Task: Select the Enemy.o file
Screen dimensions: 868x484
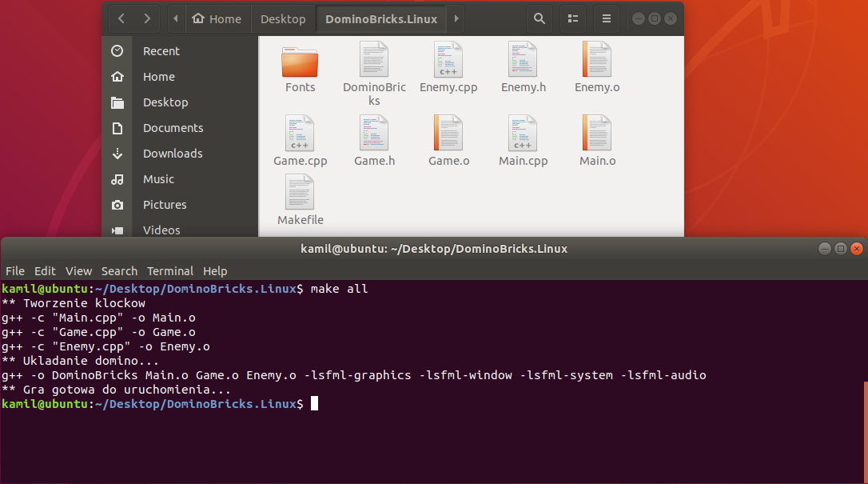Action: (597, 67)
